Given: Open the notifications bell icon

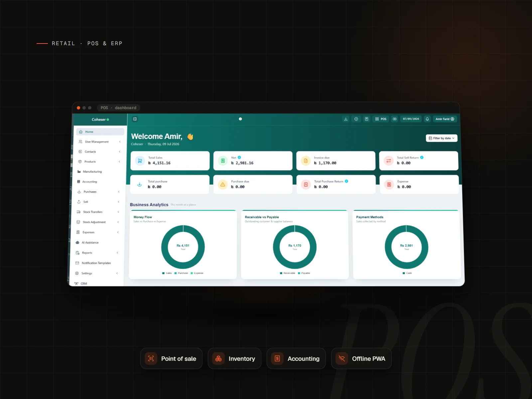Looking at the screenshot, I should pos(427,119).
